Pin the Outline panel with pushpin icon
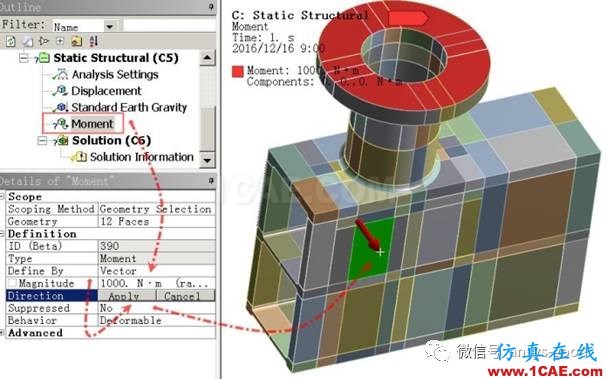 tap(211, 6)
